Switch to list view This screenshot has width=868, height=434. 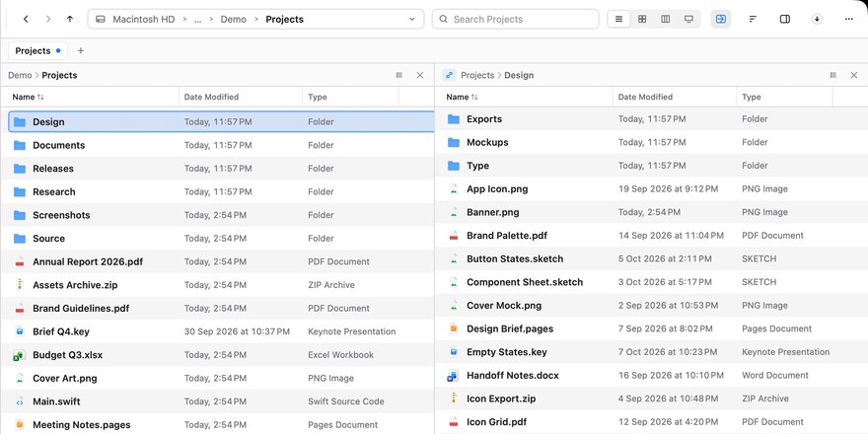(x=618, y=19)
